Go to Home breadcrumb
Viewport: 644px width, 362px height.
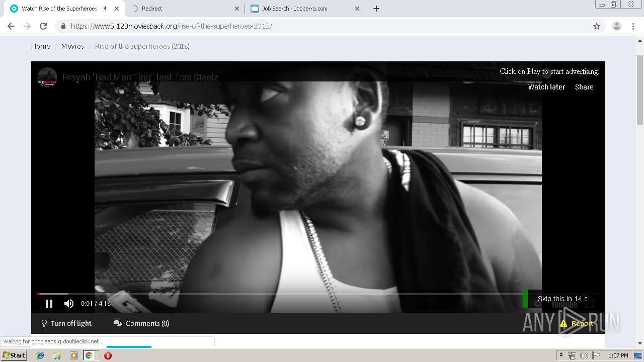pos(41,46)
